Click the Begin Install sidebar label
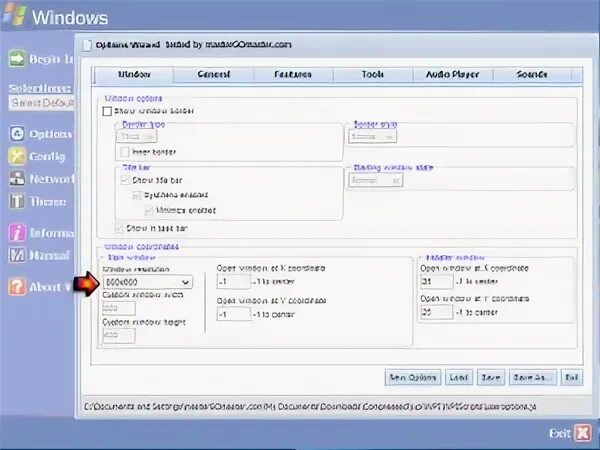This screenshot has height=450, width=600. click(x=51, y=59)
